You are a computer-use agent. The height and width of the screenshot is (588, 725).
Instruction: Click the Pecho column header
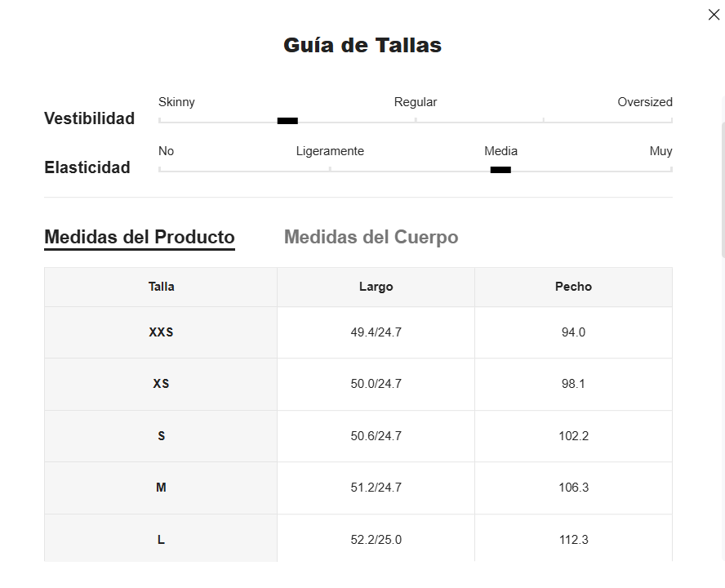click(x=573, y=287)
